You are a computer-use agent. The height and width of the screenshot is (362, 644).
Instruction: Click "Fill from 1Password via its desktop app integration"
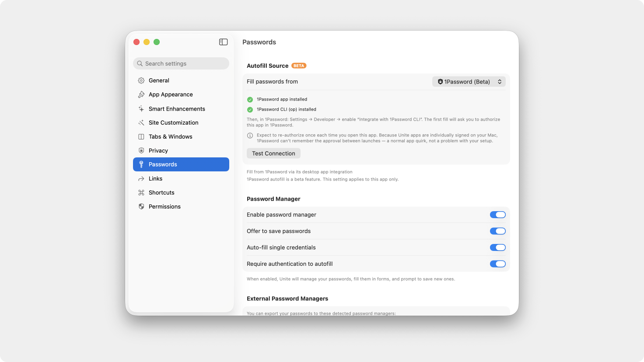click(300, 172)
